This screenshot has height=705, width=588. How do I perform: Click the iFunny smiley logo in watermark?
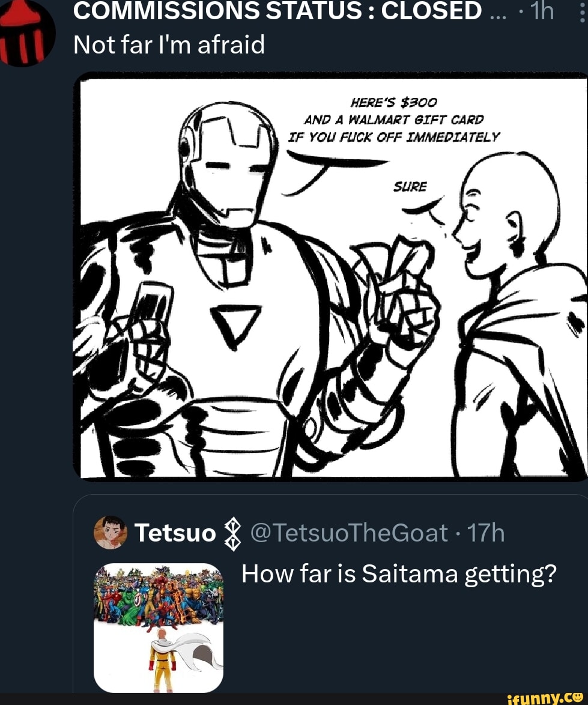[578, 697]
